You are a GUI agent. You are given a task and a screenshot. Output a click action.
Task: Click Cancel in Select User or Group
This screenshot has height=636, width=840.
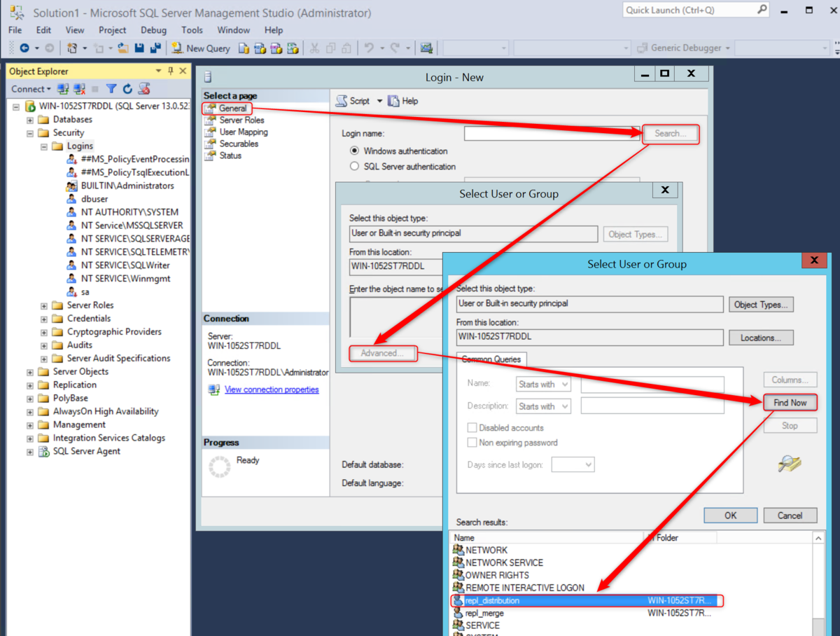pyautogui.click(x=790, y=516)
